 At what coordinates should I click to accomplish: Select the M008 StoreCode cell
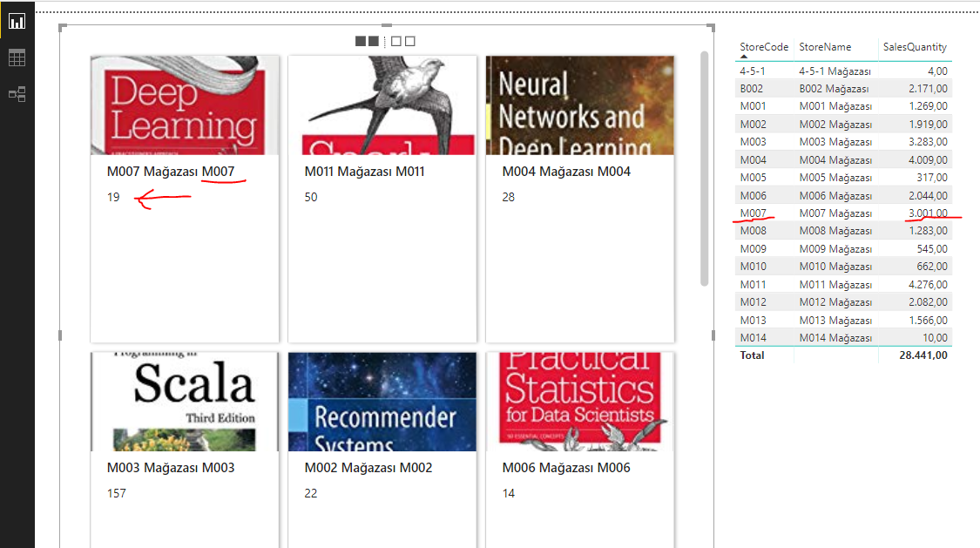pos(754,231)
